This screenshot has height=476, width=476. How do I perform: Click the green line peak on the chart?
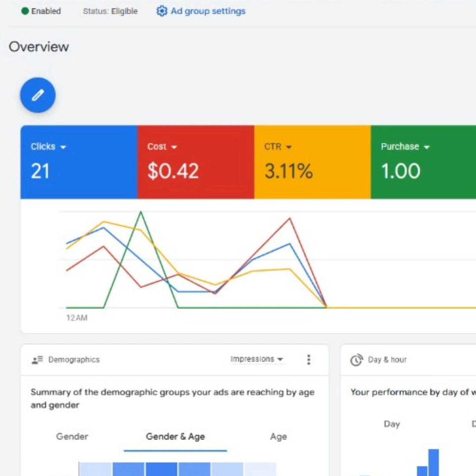141,212
